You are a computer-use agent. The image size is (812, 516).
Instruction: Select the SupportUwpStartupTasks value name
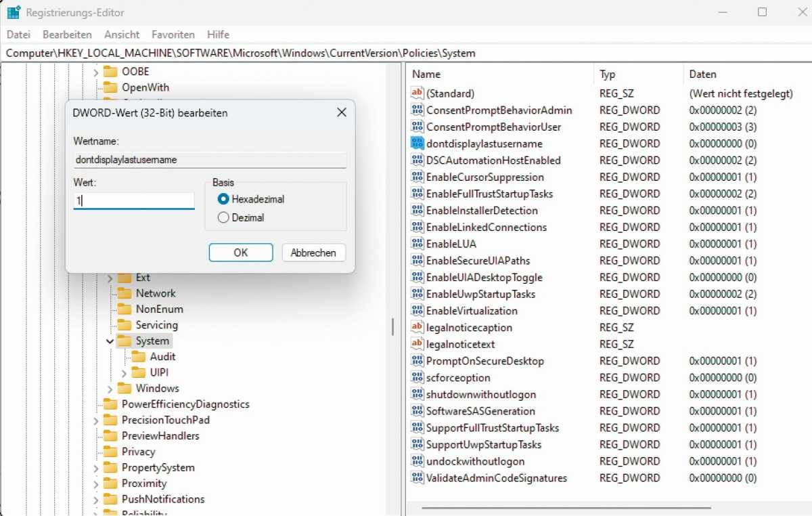484,444
